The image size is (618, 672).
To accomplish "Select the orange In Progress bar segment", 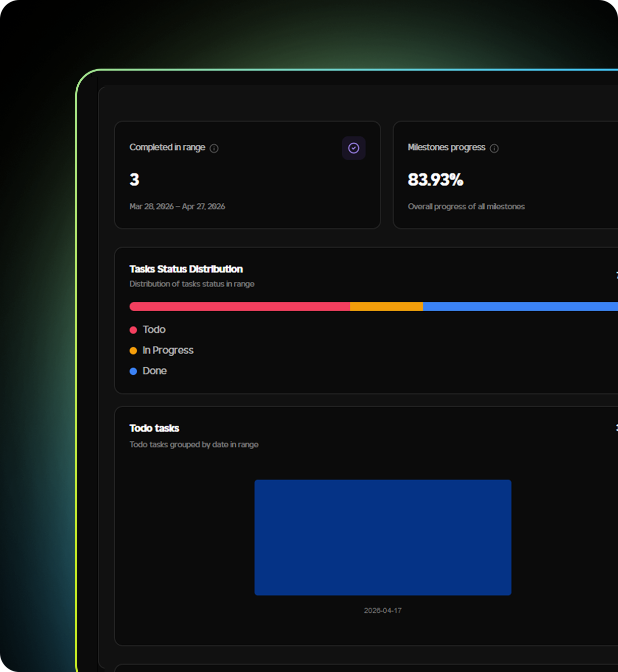I will [386, 306].
